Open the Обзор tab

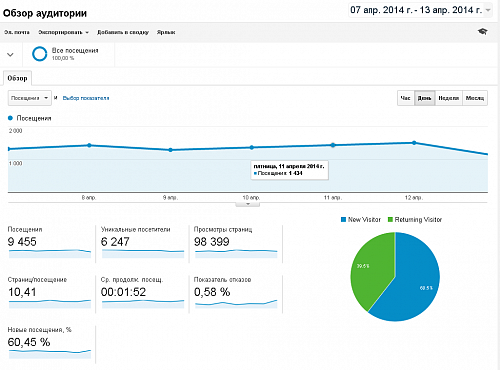pos(17,78)
